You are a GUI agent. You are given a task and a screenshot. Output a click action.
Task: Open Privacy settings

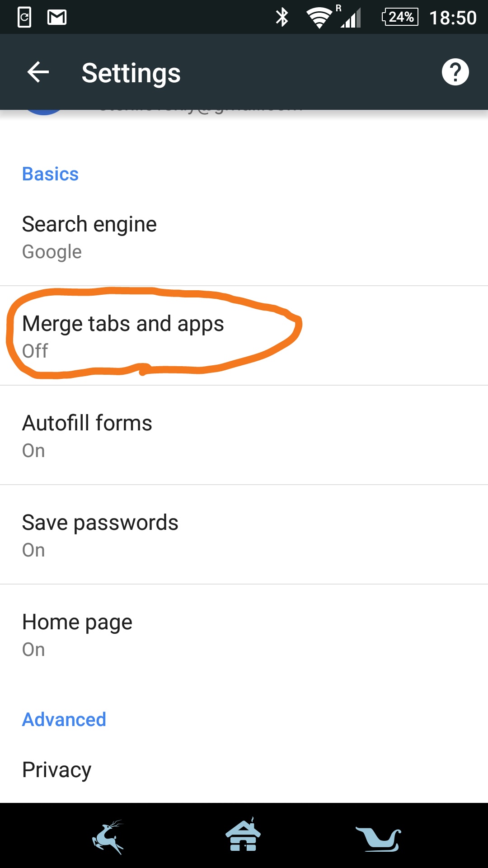pos(244,769)
